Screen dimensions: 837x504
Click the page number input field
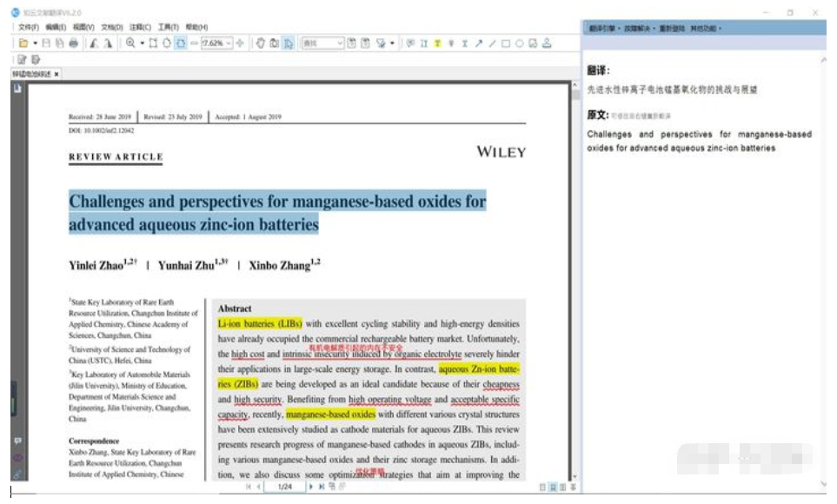point(284,487)
